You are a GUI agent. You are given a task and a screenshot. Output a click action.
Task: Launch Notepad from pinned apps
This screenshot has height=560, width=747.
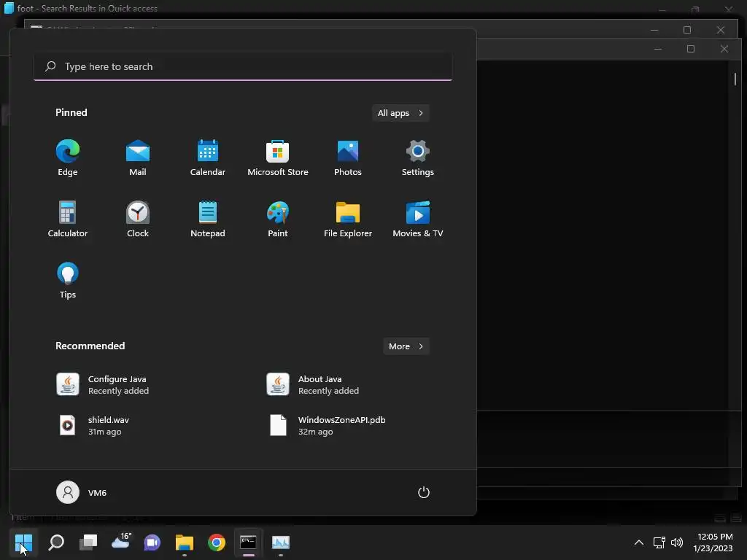pos(208,219)
